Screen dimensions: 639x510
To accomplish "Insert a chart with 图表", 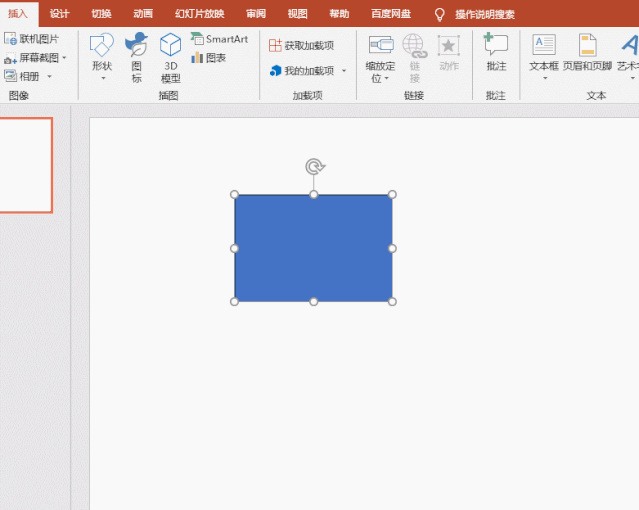I will pos(208,58).
